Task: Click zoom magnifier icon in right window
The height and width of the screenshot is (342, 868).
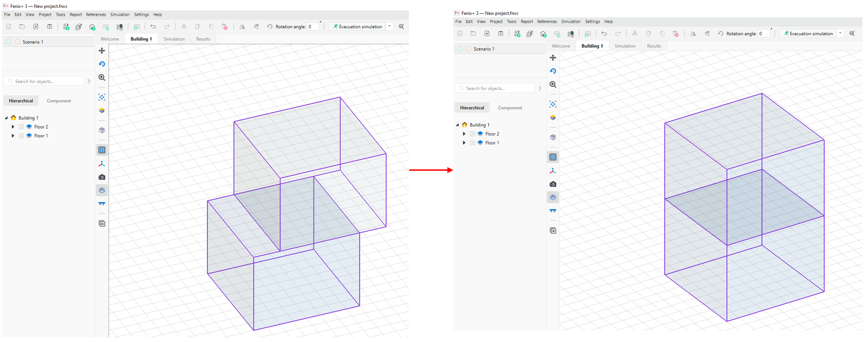Action: point(553,84)
